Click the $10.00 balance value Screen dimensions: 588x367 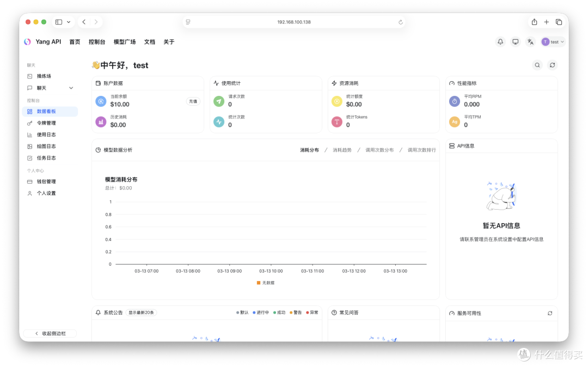click(x=120, y=105)
